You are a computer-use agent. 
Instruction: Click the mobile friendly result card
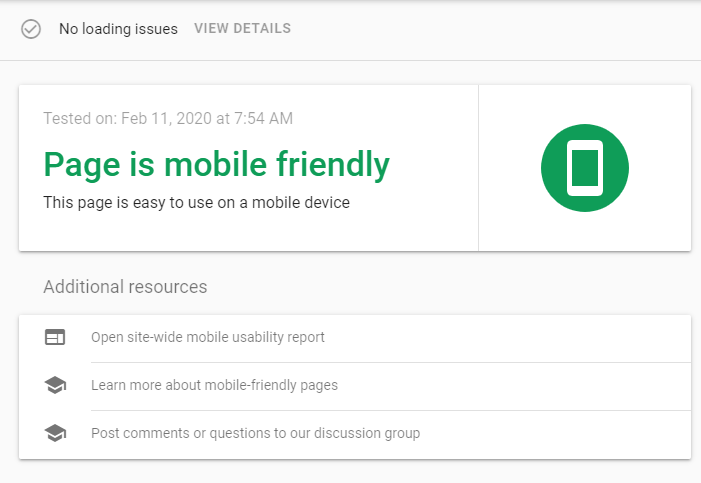pos(355,168)
